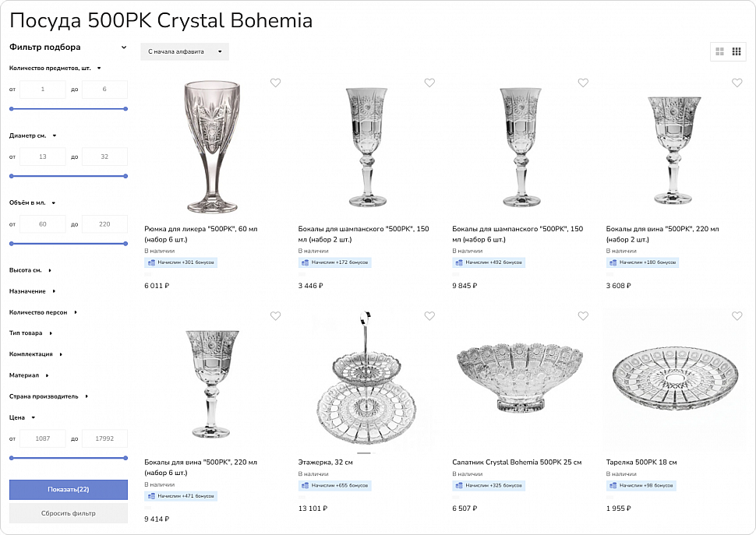Favorite the champagne glasses set of 6

click(583, 83)
